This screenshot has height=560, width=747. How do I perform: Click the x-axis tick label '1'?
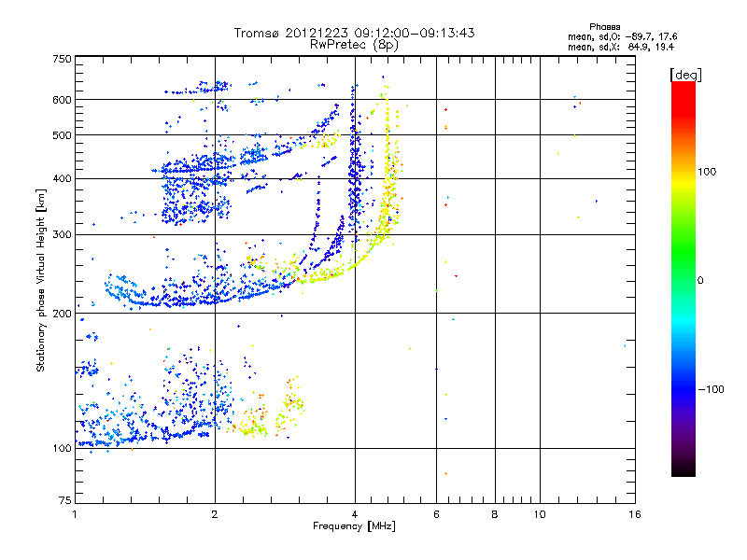[75, 514]
